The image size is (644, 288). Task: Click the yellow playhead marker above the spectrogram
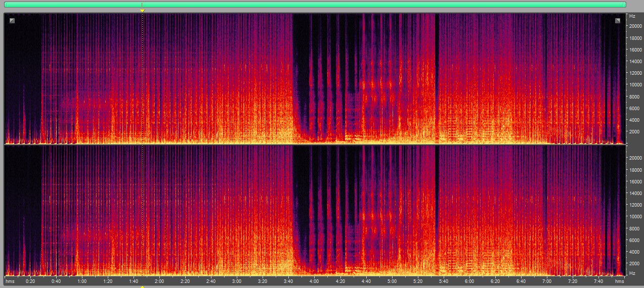[x=142, y=11]
